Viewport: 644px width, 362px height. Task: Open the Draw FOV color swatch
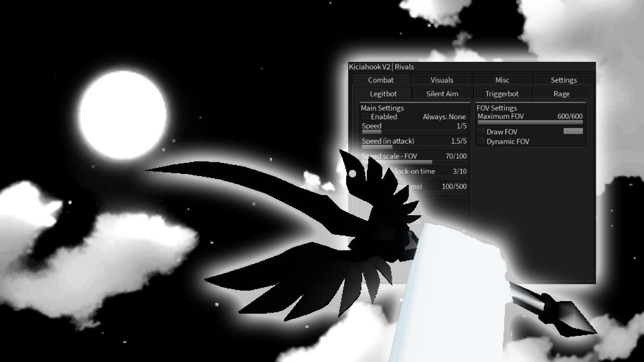click(573, 131)
